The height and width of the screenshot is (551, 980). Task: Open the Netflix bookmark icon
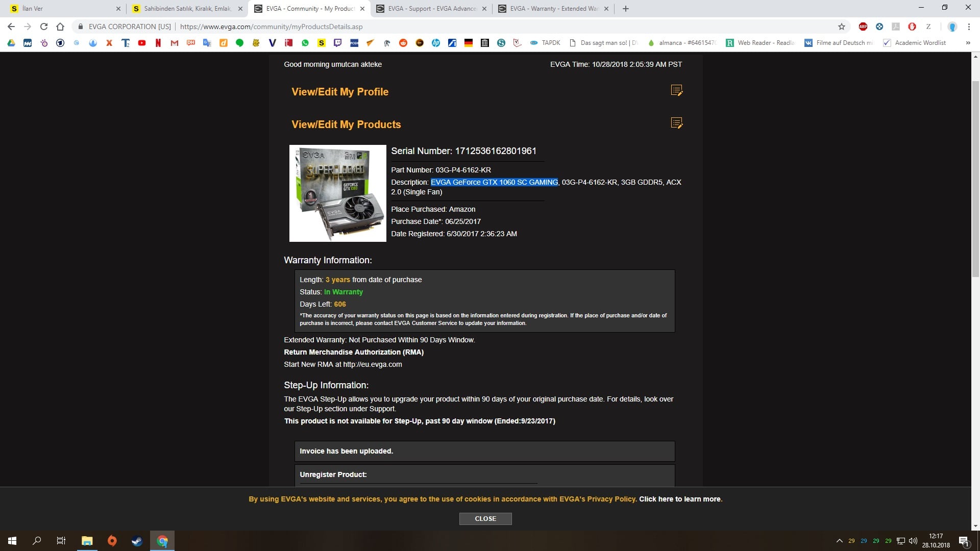[x=158, y=43]
